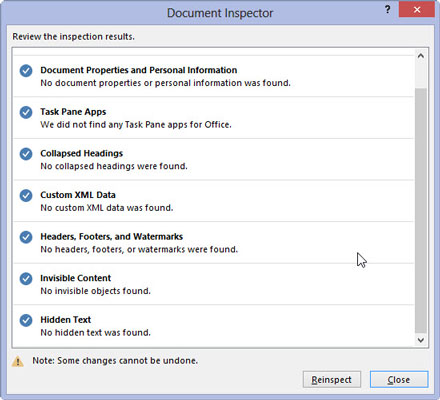Select the 'Headers, Footers, and Watermarks' heading
This screenshot has width=440, height=400.
pos(112,236)
